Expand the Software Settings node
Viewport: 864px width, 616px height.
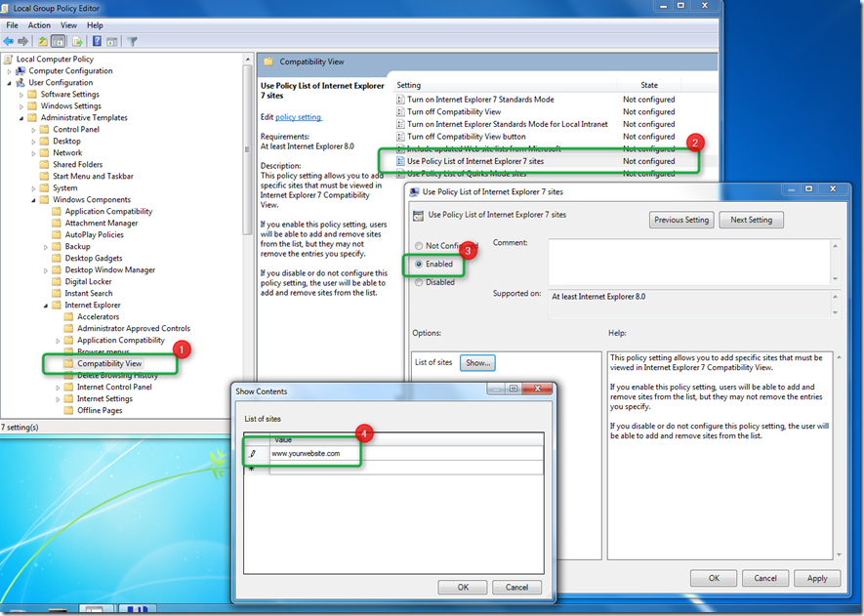[x=21, y=95]
